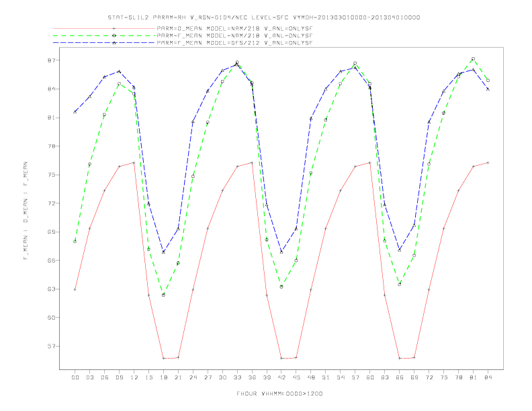Click y-axis tick label 66
The image size is (532, 411).
pos(52,261)
